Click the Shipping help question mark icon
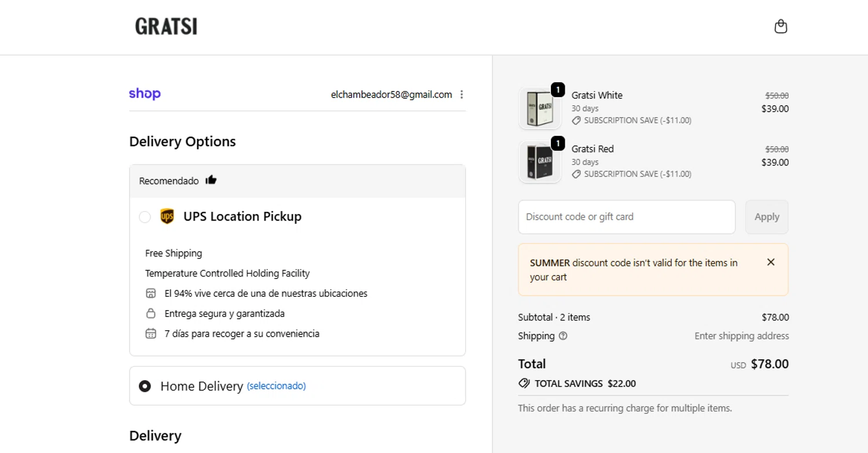 (563, 336)
